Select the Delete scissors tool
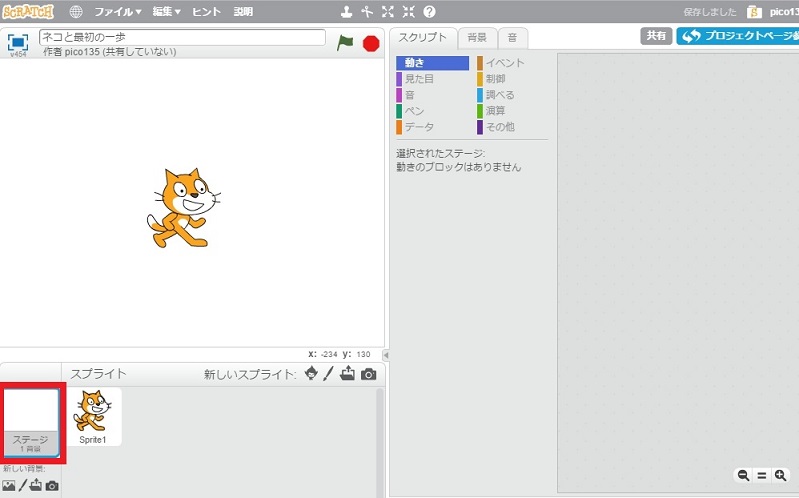Viewport: 799px width, 498px height. [x=367, y=11]
